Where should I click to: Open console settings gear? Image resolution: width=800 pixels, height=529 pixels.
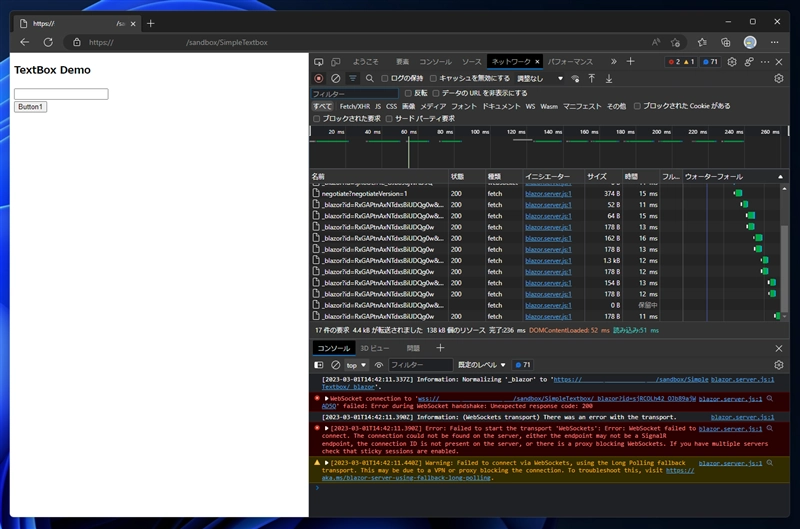(x=779, y=365)
